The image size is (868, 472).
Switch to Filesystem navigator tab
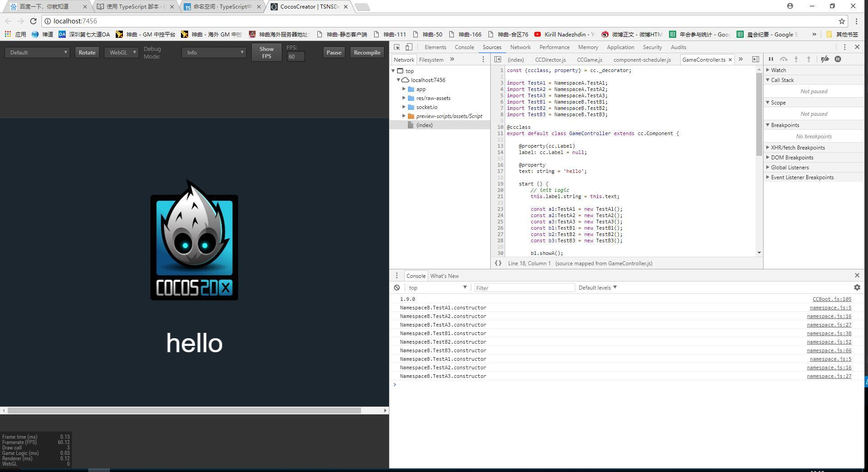pyautogui.click(x=431, y=60)
